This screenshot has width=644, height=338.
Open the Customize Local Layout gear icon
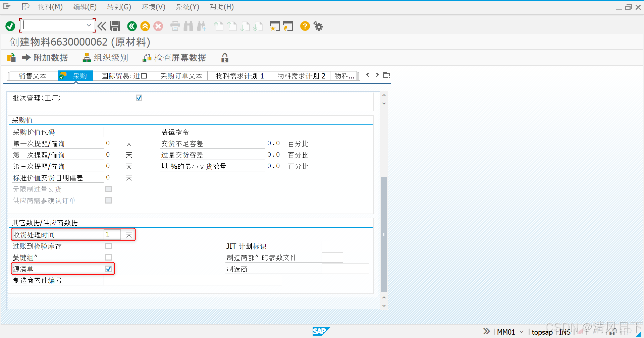(x=318, y=26)
